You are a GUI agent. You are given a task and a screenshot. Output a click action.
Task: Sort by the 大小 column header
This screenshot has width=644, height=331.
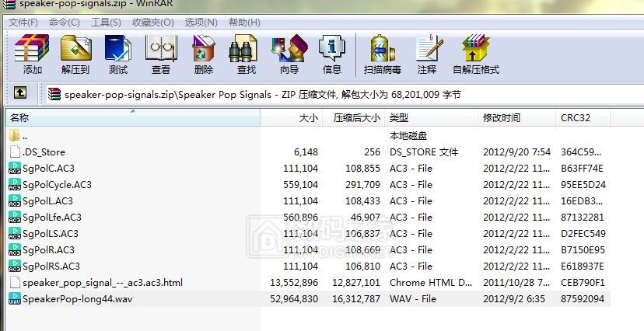coord(292,118)
